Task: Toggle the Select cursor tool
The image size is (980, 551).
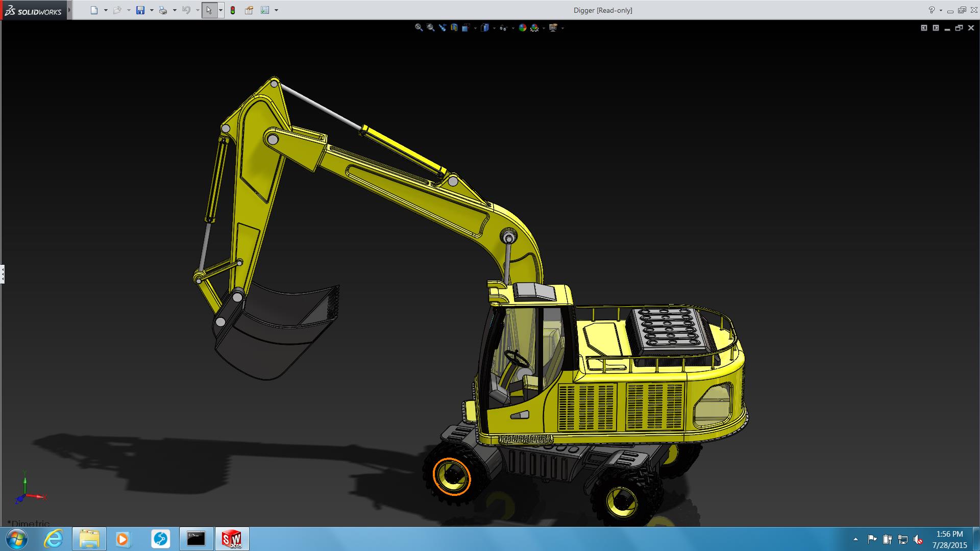Action: coord(209,10)
